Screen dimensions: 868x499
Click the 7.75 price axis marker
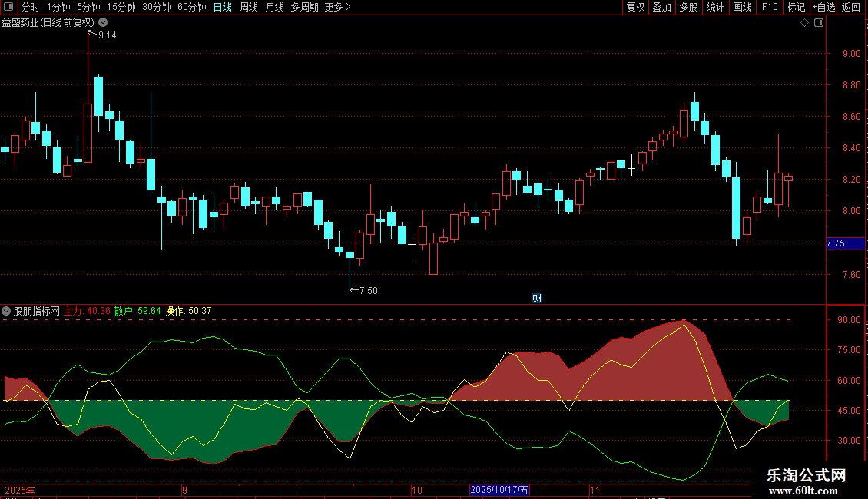pos(845,243)
